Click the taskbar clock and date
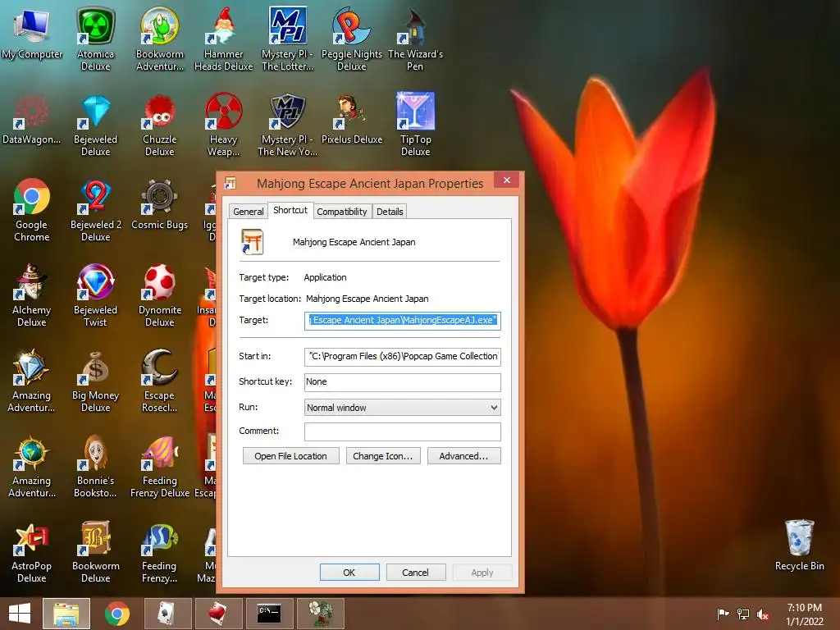Viewport: 840px width, 630px height. [x=804, y=614]
